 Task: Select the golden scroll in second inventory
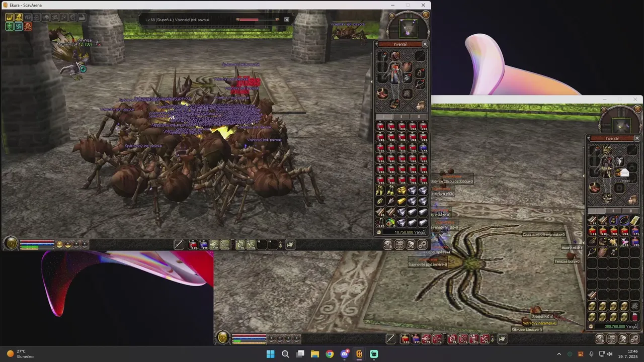pos(634,221)
